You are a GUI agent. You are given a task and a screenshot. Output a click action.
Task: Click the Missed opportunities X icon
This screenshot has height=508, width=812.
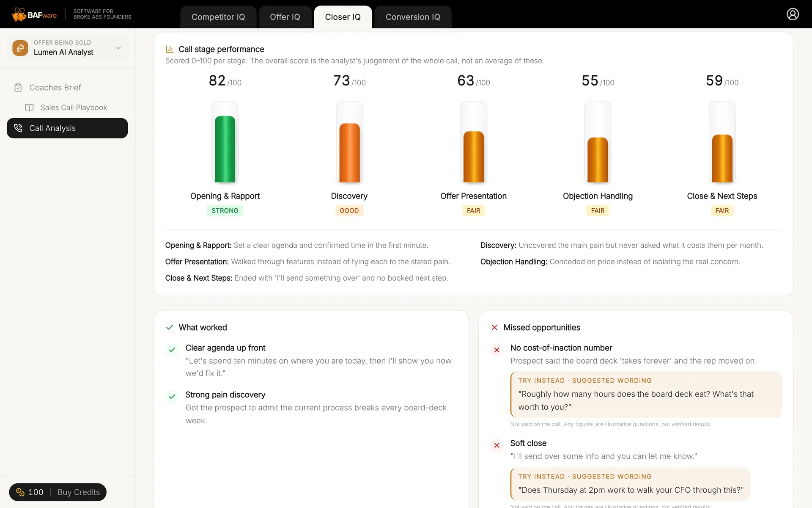494,327
